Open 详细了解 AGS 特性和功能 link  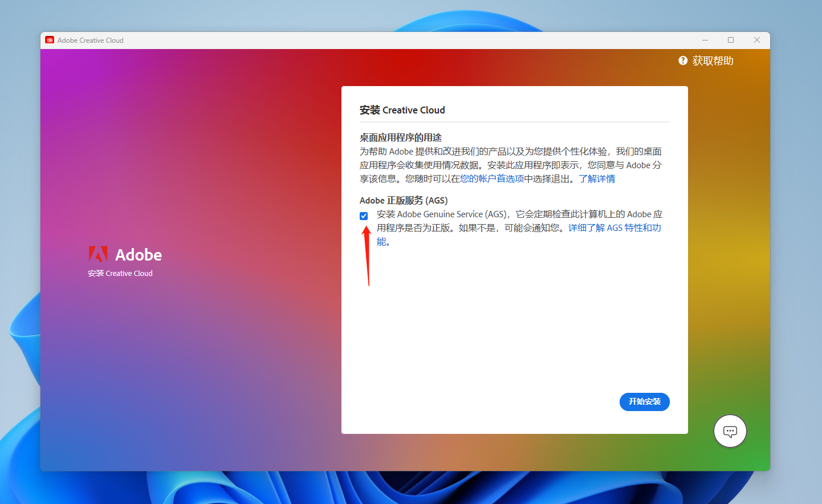(x=615, y=228)
